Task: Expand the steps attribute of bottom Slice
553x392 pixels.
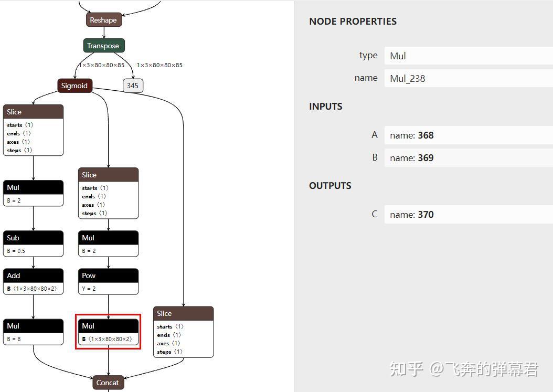Action: (x=170, y=352)
